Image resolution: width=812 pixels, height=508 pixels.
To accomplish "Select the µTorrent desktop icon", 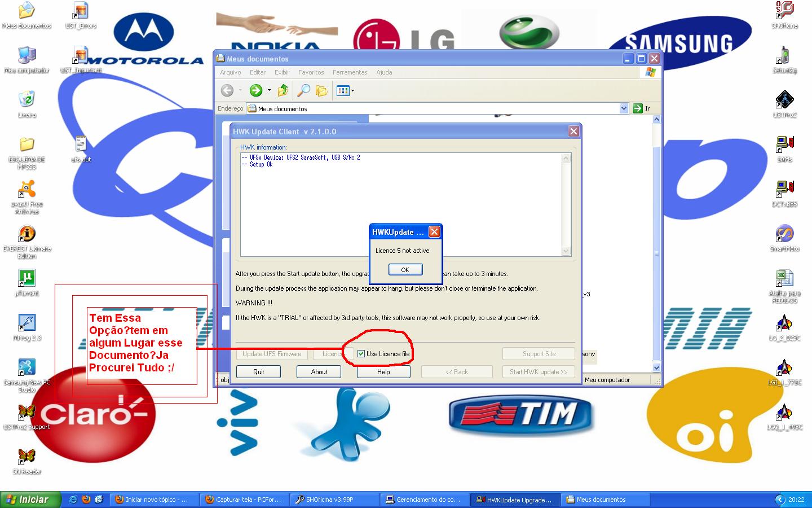I will tap(27, 283).
